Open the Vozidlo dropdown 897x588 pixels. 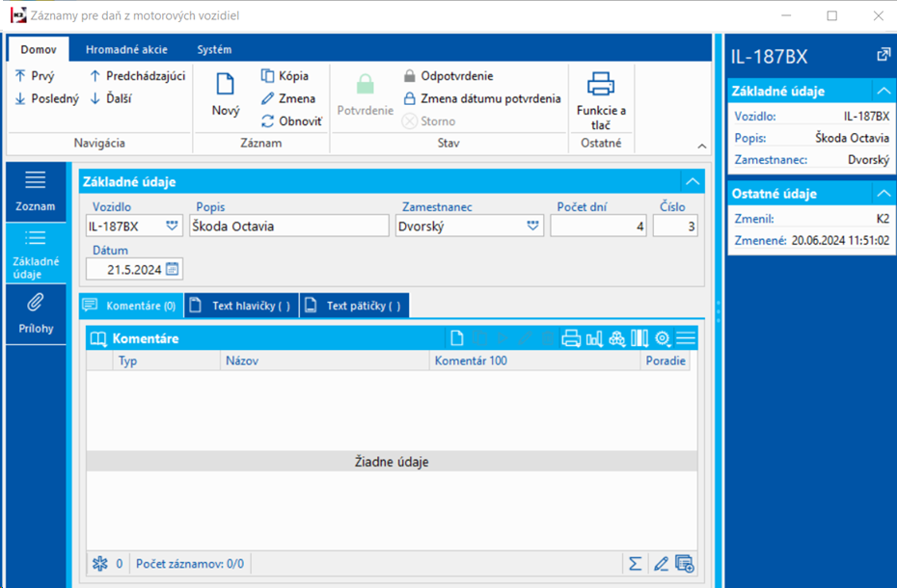[x=172, y=226]
